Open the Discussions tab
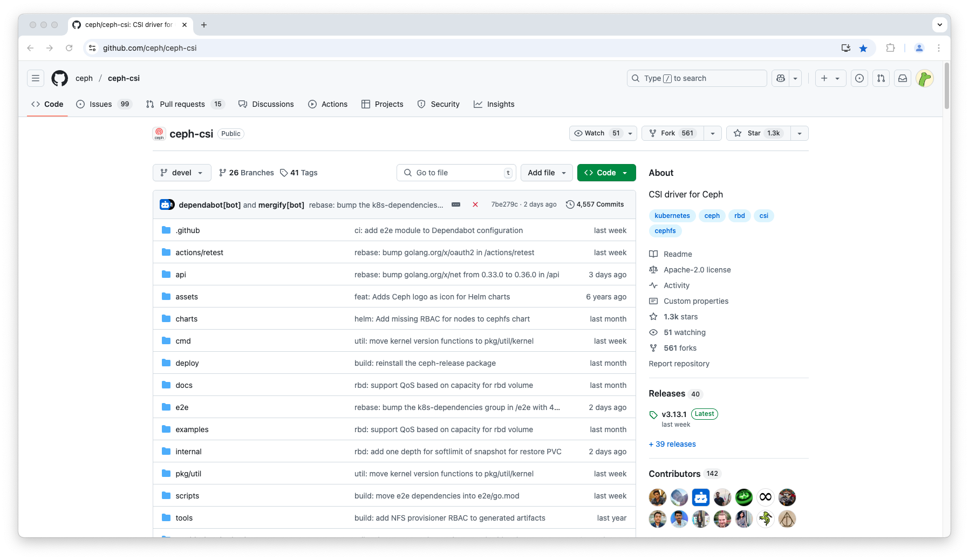The height and width of the screenshot is (560, 969). click(266, 104)
